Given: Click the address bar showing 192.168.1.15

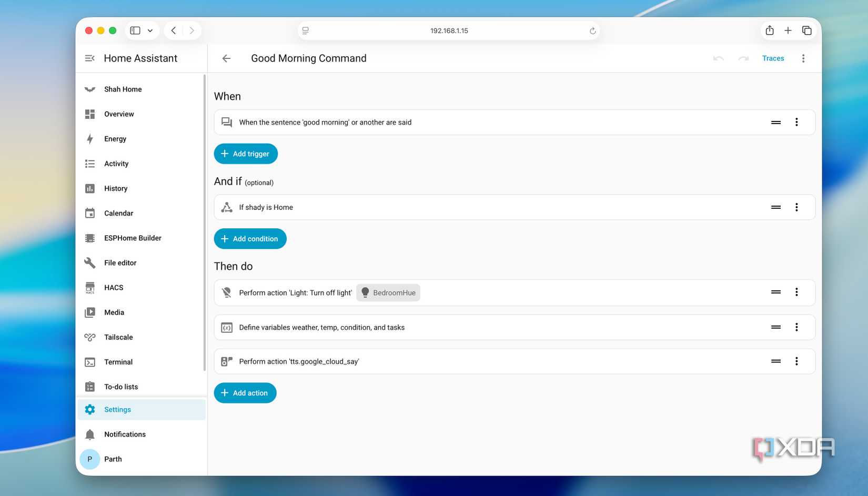Looking at the screenshot, I should click(449, 30).
